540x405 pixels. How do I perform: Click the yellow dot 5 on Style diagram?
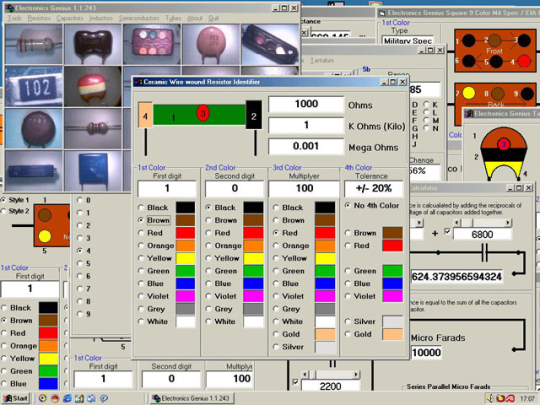(45, 236)
